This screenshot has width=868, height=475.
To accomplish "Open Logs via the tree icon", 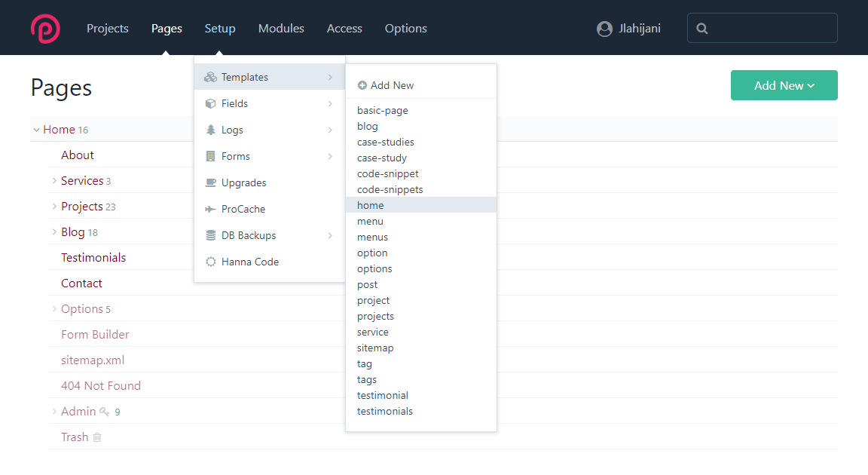I will [209, 129].
